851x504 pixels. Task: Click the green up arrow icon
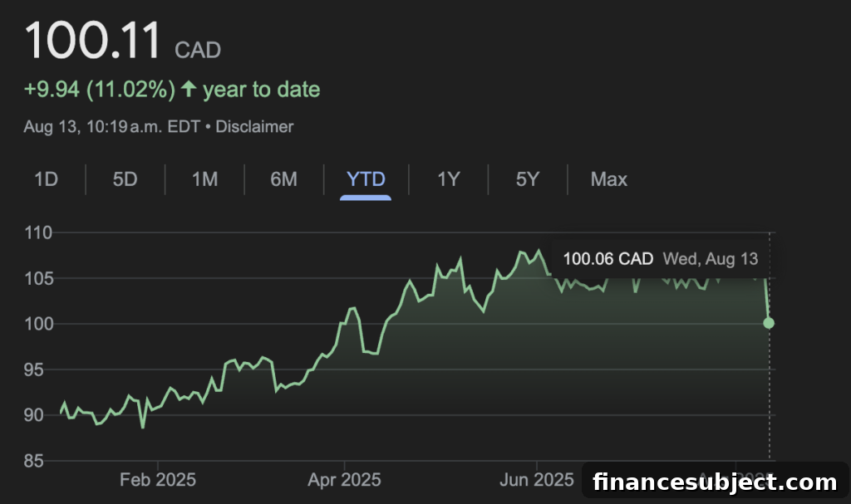point(189,89)
